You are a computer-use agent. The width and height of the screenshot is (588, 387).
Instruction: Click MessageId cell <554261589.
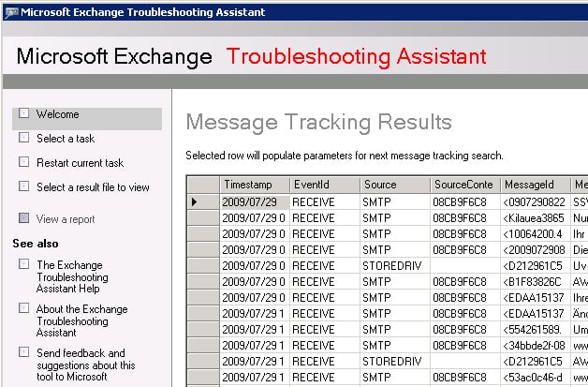click(536, 330)
